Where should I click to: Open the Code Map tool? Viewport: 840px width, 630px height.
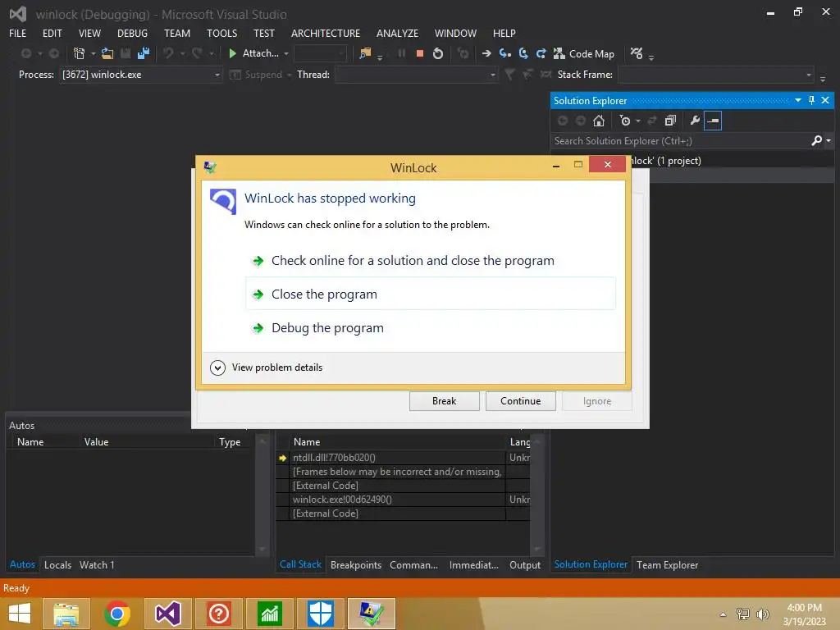coord(584,53)
